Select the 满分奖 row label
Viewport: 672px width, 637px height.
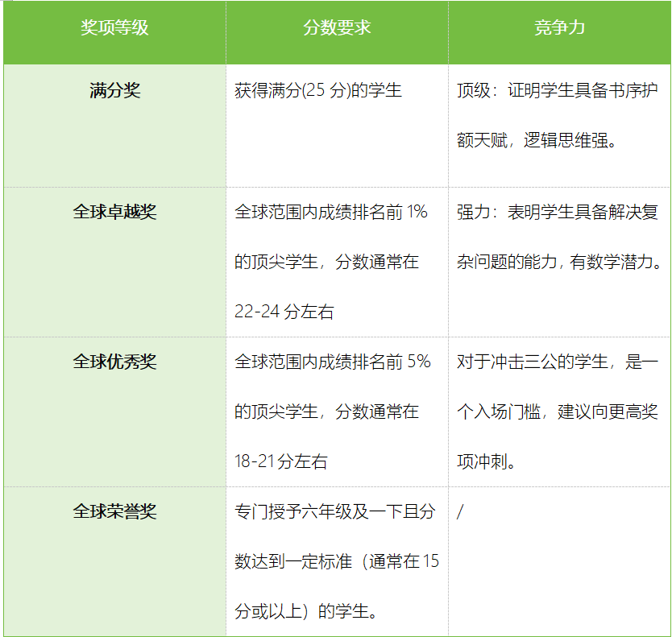[x=115, y=91]
